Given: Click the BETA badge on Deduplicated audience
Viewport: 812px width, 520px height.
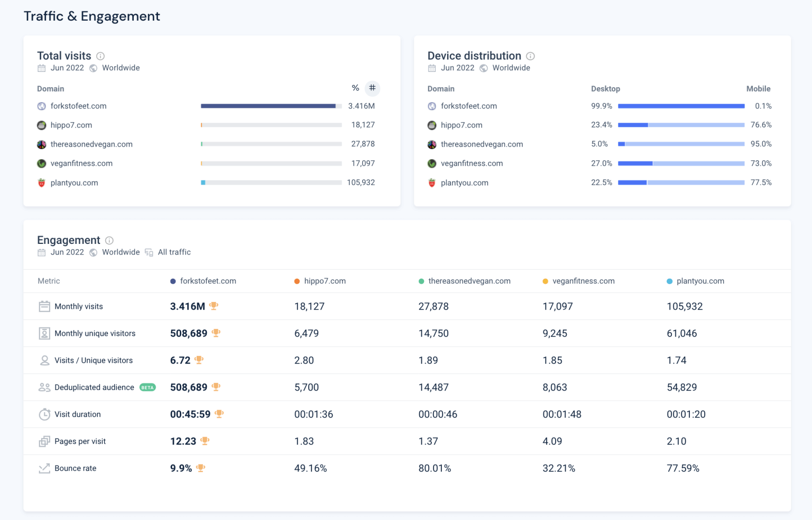Looking at the screenshot, I should point(148,387).
